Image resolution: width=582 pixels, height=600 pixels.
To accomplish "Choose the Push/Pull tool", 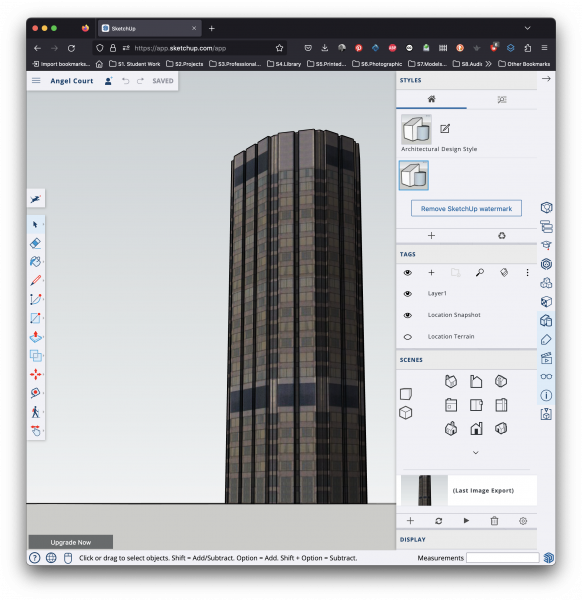I will tap(36, 337).
